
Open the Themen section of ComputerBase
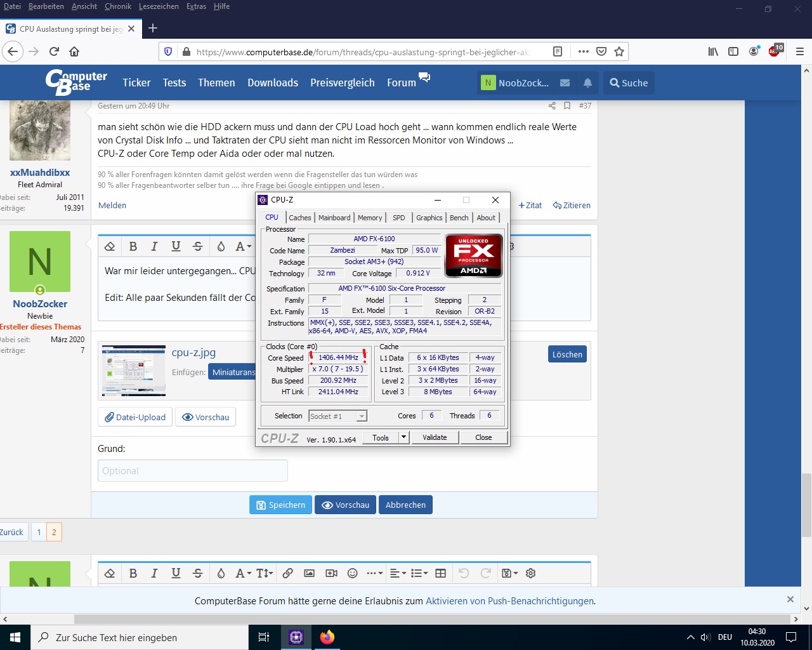tap(216, 83)
